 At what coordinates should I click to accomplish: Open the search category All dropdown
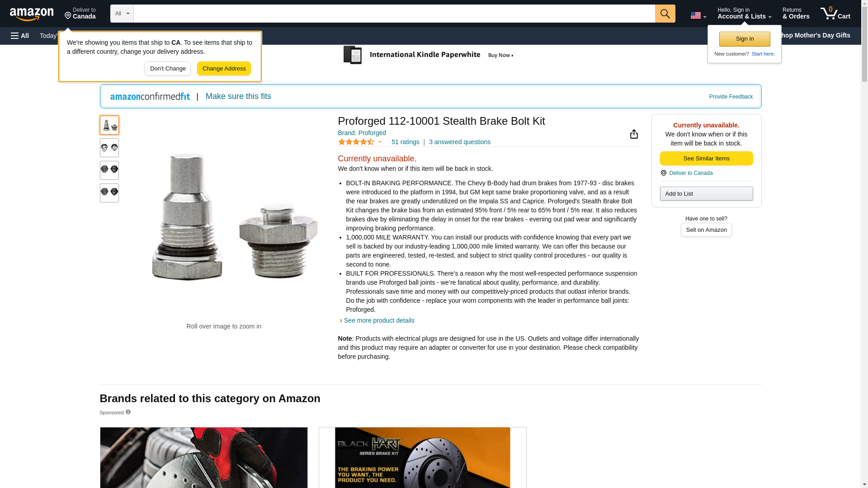click(122, 14)
